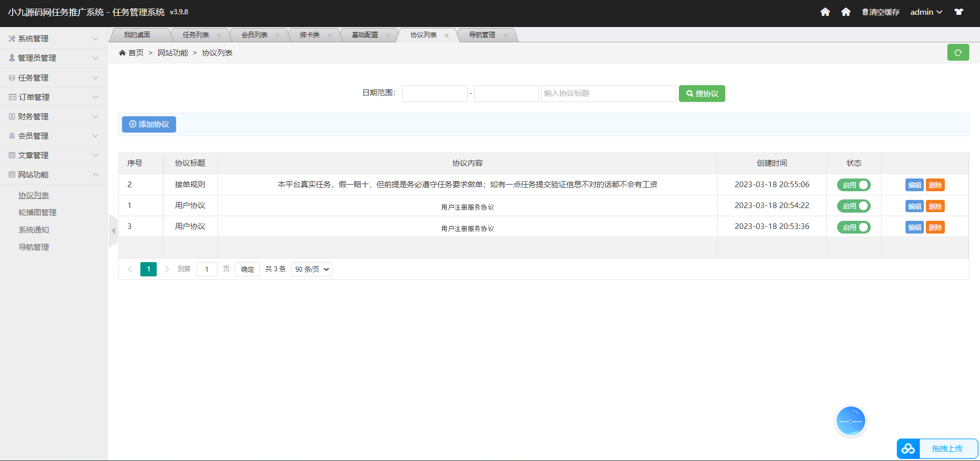Click 确定 pagination confirm button
Screen dimensions: 980x461
click(x=248, y=269)
